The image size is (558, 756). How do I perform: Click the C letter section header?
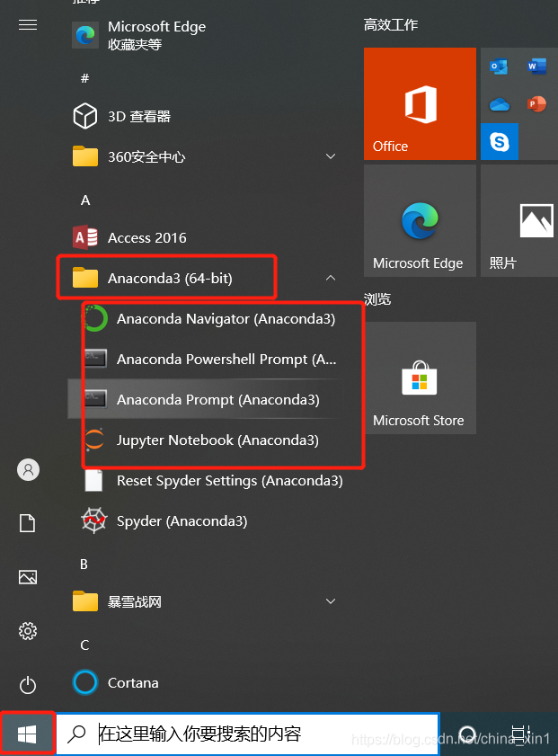click(x=84, y=645)
